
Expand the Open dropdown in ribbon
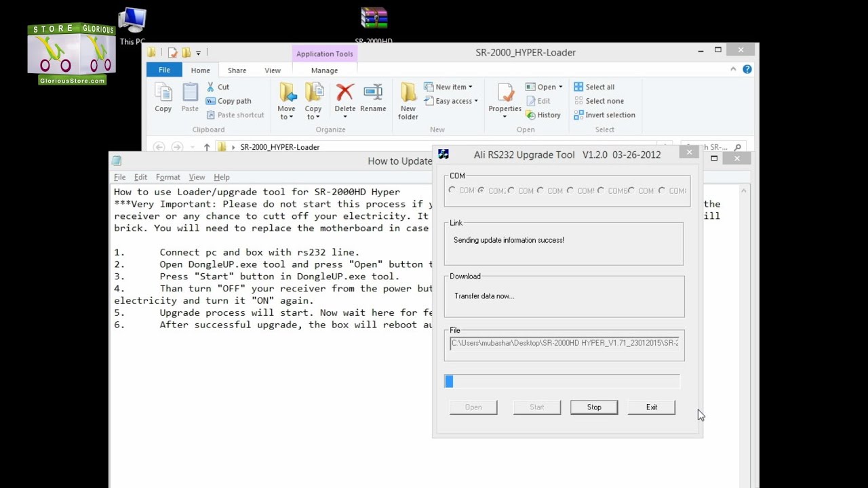pos(560,87)
